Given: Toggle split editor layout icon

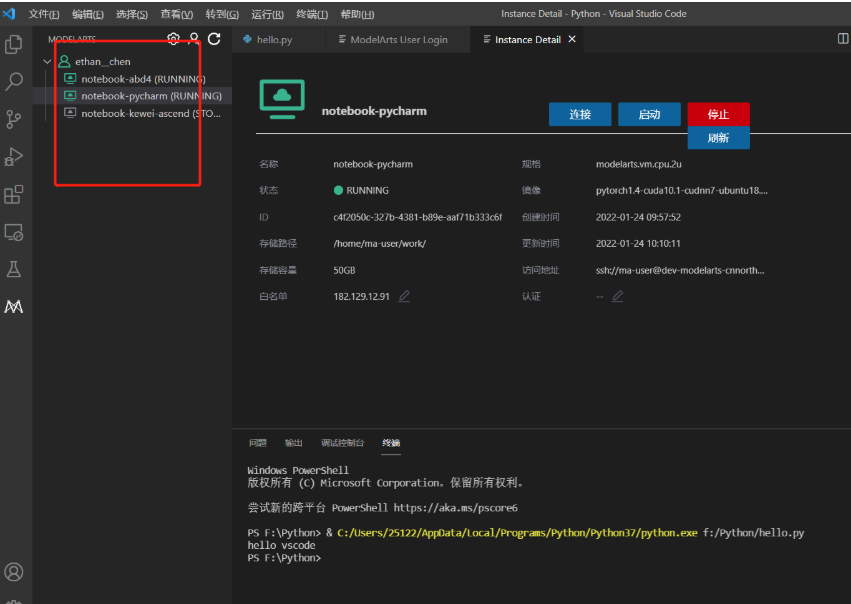Looking at the screenshot, I should pyautogui.click(x=843, y=39).
